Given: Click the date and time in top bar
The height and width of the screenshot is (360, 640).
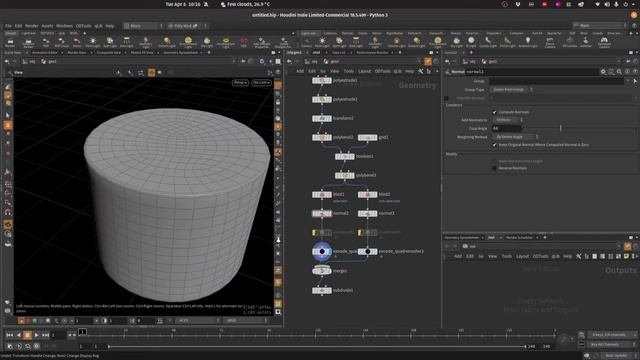Looking at the screenshot, I should coord(183,4).
